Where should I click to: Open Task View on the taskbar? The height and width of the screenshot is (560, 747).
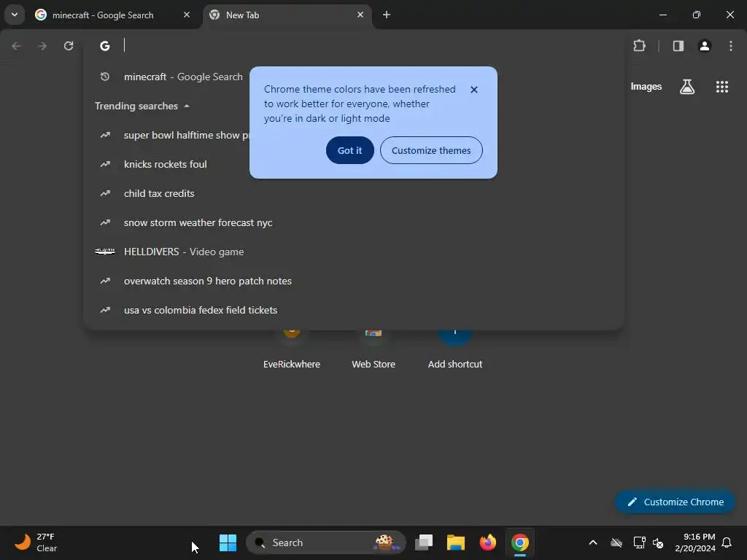coord(424,542)
